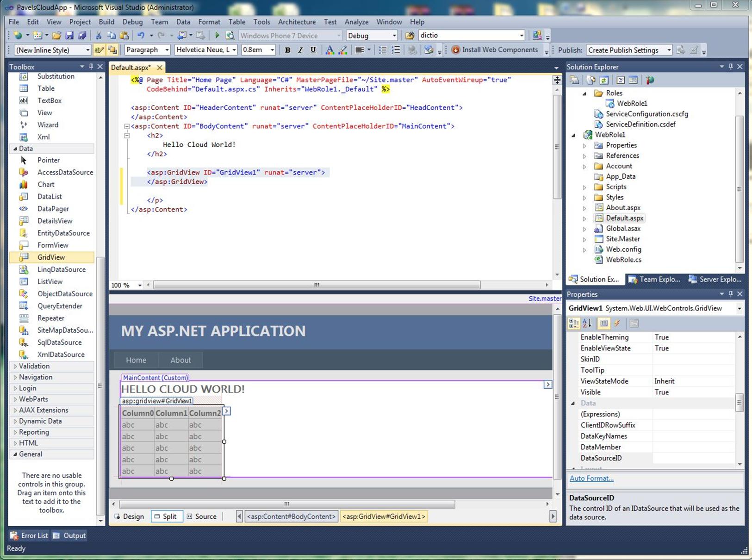Toggle Categorized view in Properties panel

[574, 324]
